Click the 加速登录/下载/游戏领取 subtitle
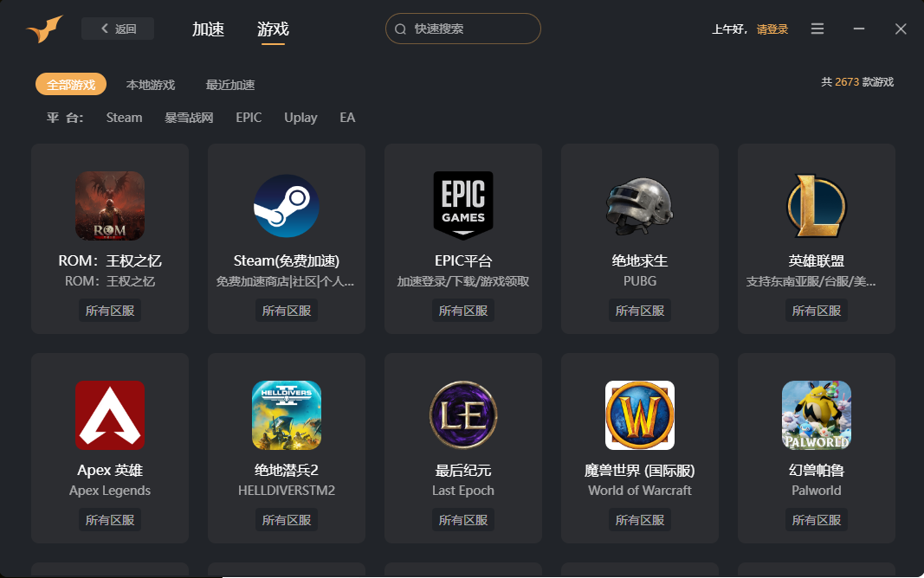 coord(463,281)
